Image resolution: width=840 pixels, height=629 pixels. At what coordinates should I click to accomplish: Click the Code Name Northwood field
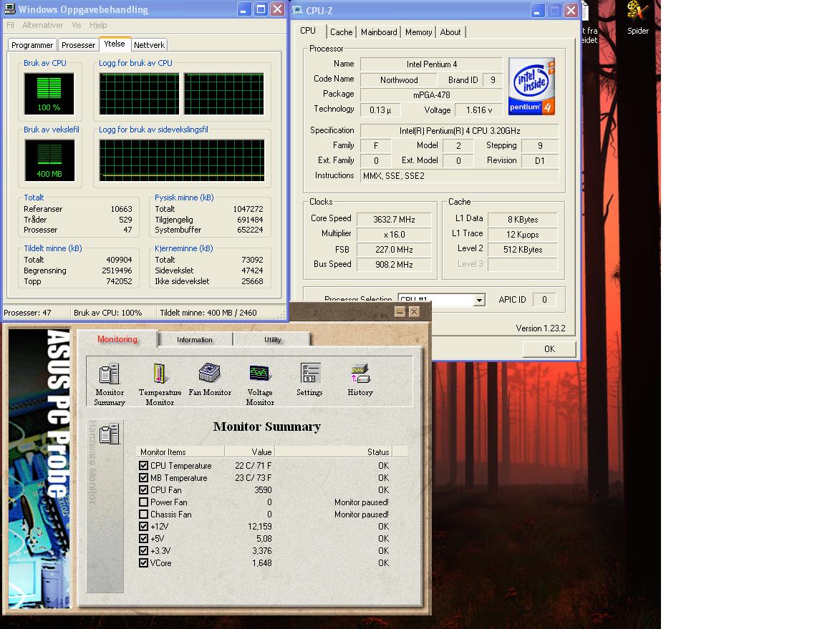(399, 79)
